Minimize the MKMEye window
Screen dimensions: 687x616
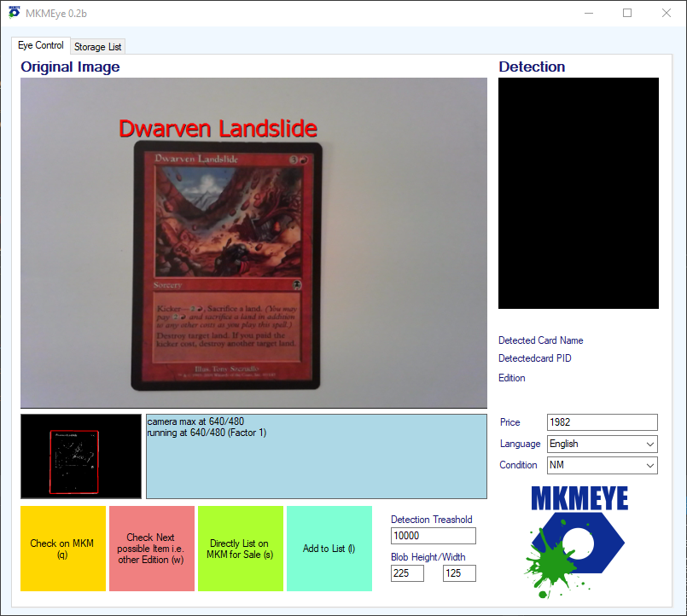pos(588,13)
